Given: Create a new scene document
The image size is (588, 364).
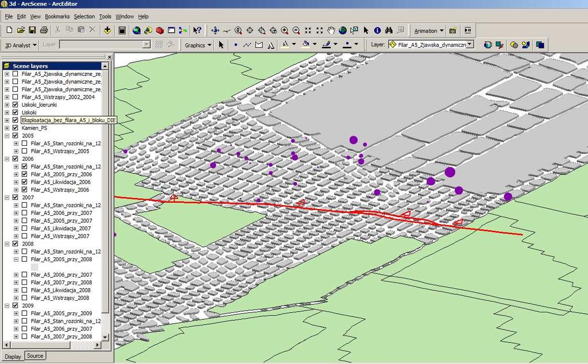Looking at the screenshot, I should click(9, 30).
